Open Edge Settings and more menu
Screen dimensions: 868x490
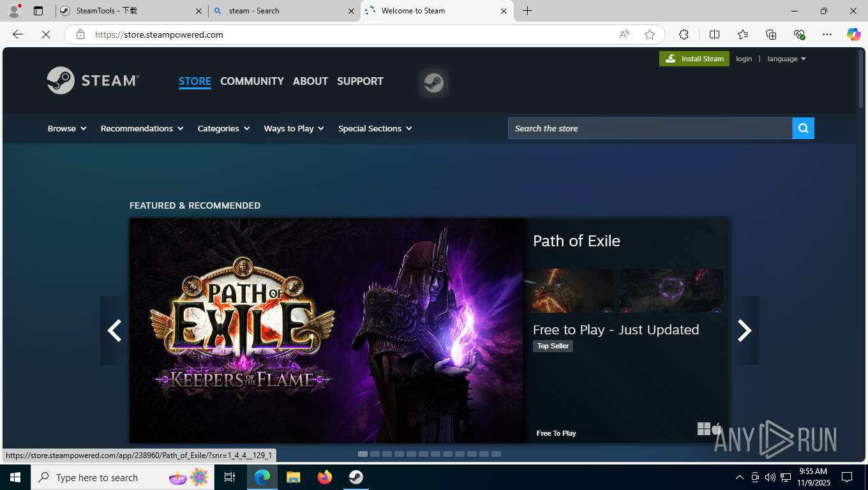click(827, 34)
